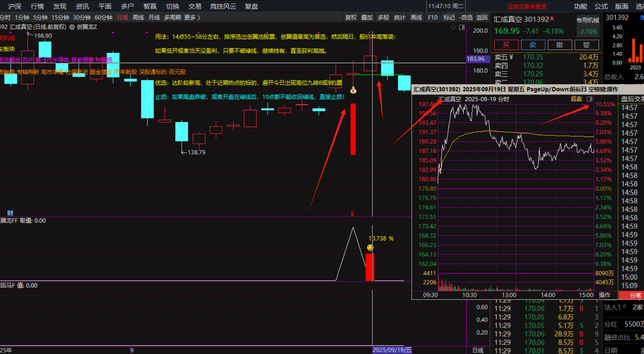
Task: Click the indicator dropdown arrow beside 创翼龙Z
Action: 72,27
